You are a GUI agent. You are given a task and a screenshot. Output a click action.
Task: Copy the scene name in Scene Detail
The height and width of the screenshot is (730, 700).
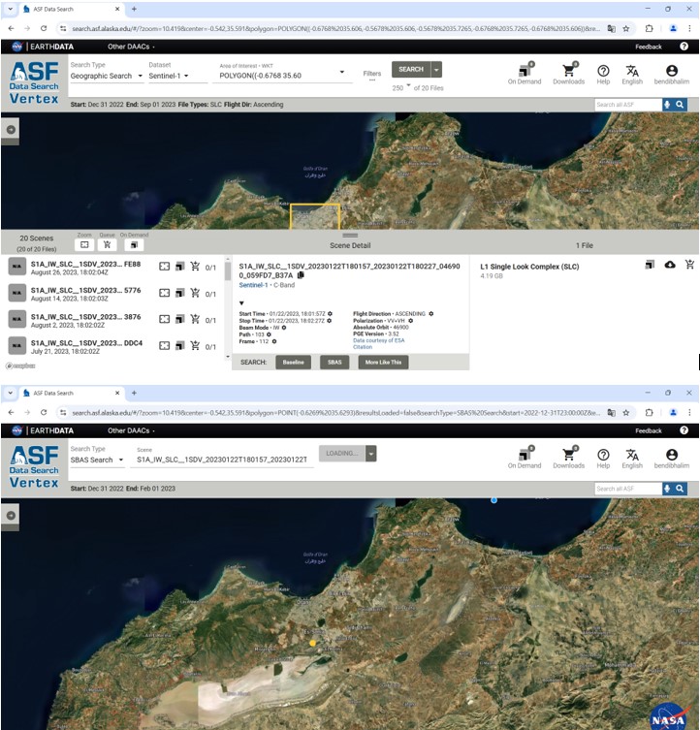pos(301,275)
